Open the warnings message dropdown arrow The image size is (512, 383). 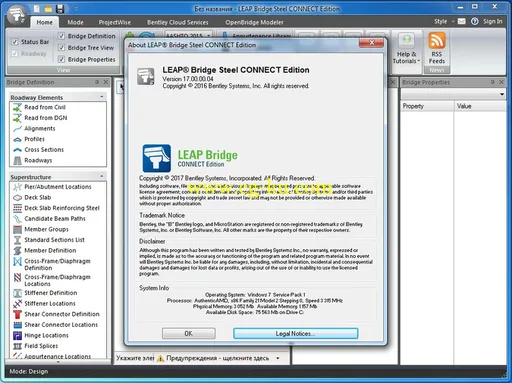click(278, 358)
